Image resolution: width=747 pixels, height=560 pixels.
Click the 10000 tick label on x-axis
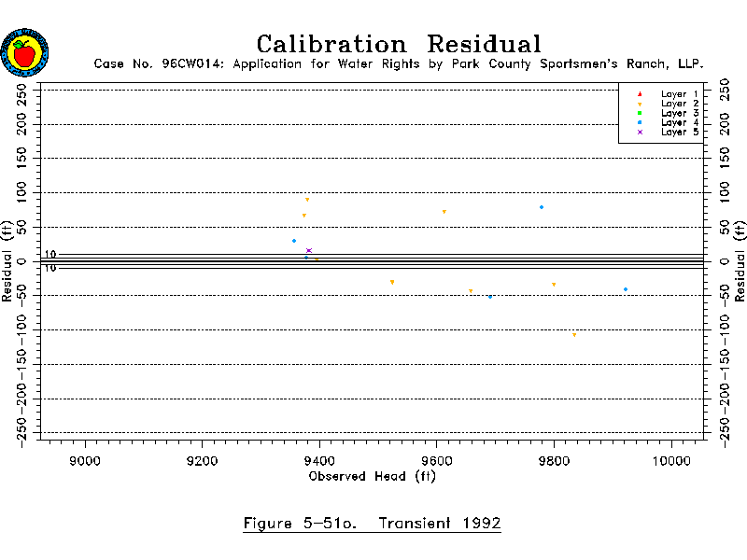click(x=671, y=460)
